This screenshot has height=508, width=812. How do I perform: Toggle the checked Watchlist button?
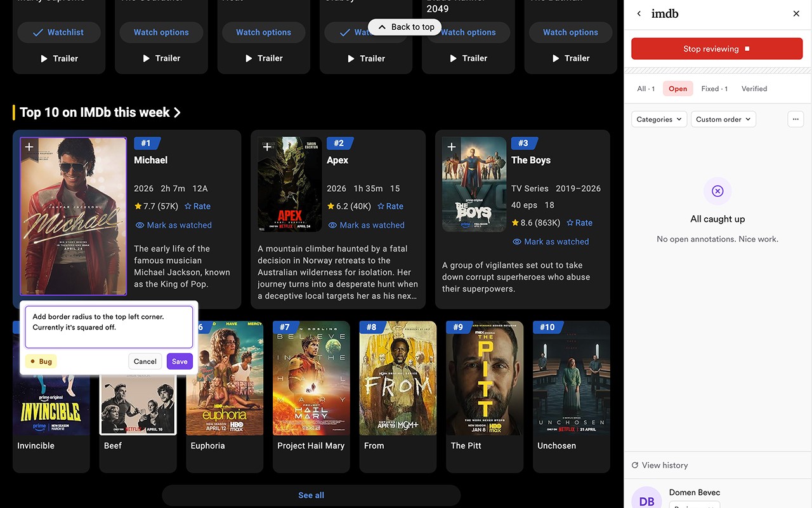coord(59,32)
